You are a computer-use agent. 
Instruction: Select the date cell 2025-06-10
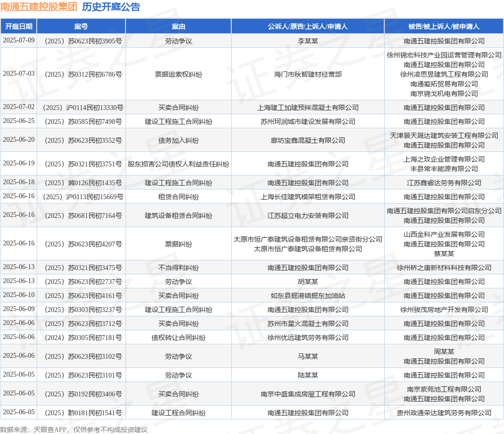pos(19,295)
